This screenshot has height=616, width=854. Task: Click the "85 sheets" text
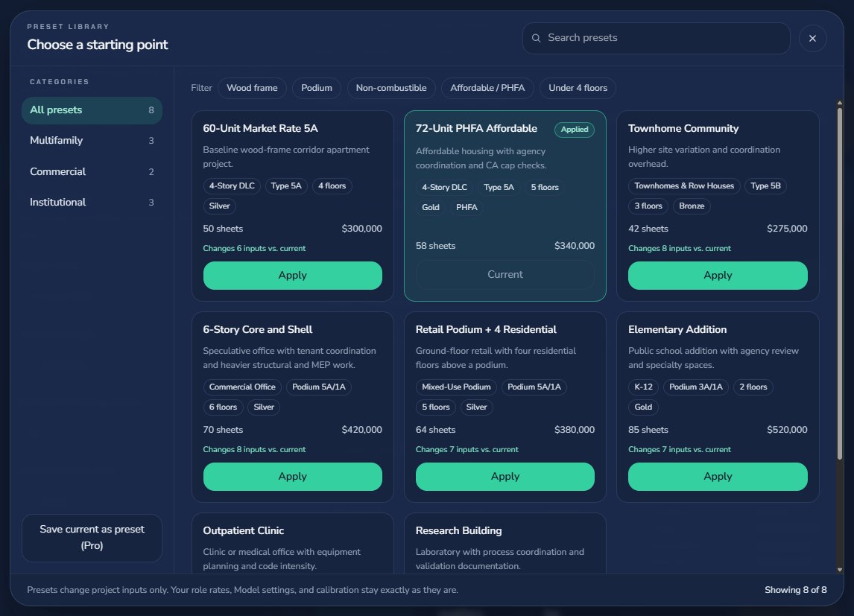click(648, 430)
